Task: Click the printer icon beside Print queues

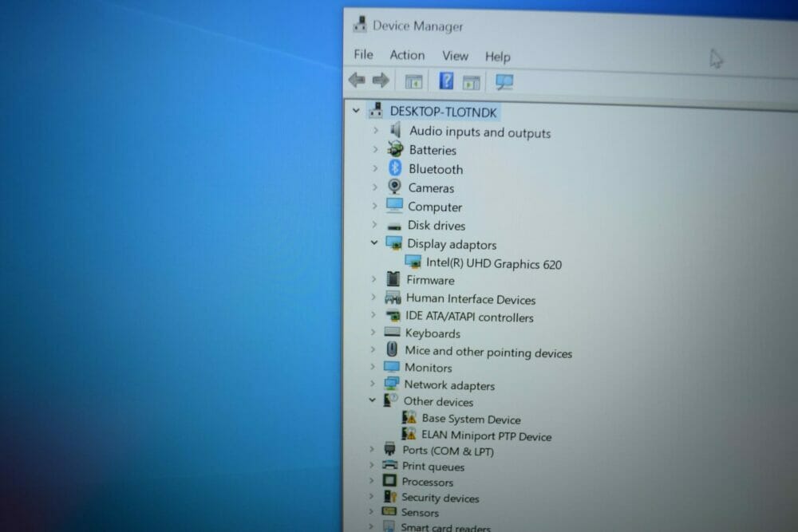Action: click(390, 465)
